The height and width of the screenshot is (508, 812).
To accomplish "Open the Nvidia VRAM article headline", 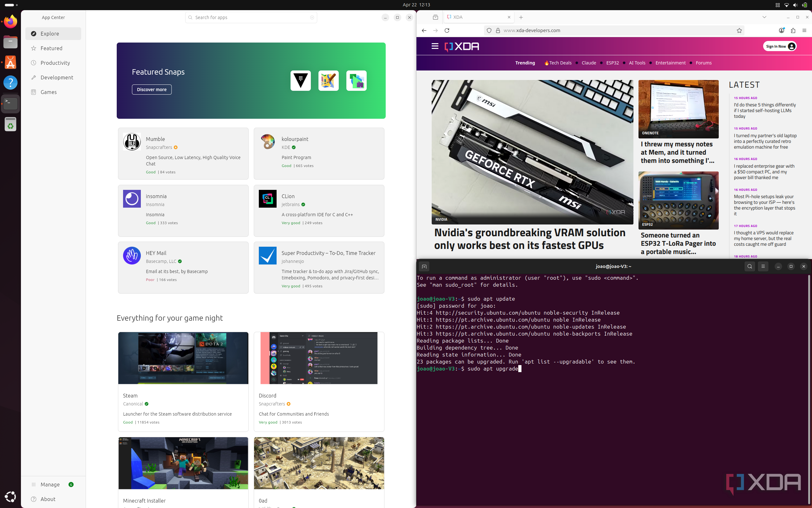I will coord(530,239).
